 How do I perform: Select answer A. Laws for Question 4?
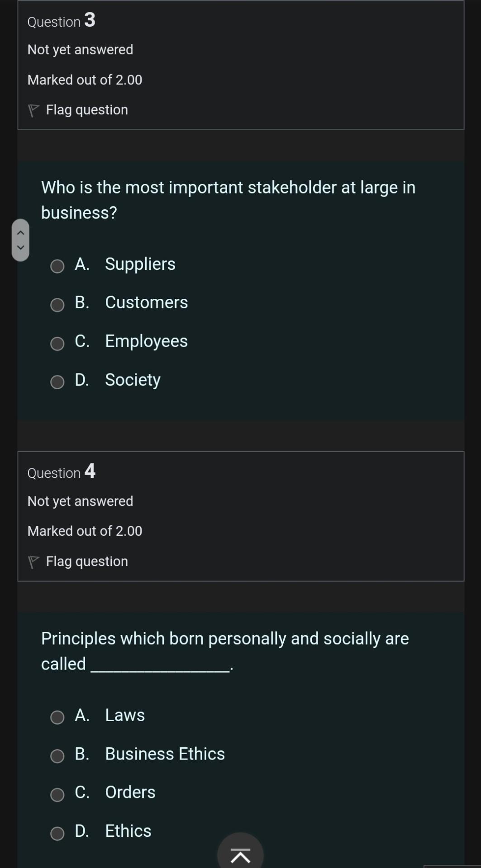(57, 717)
